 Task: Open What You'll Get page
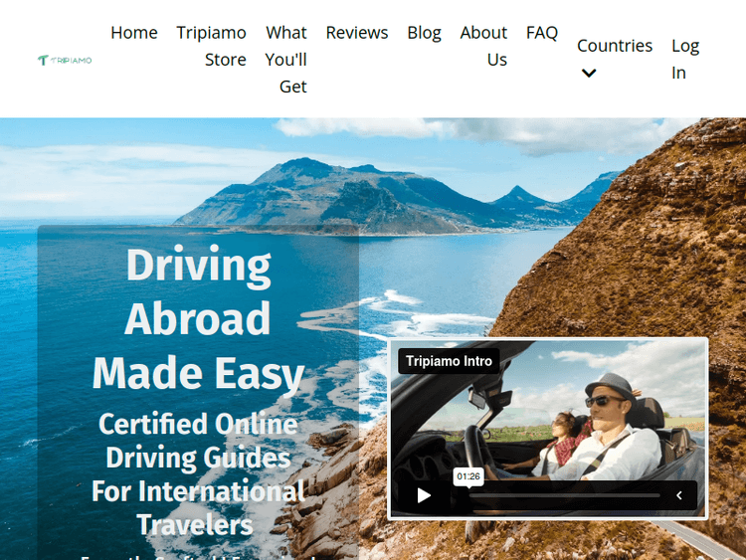tap(285, 60)
